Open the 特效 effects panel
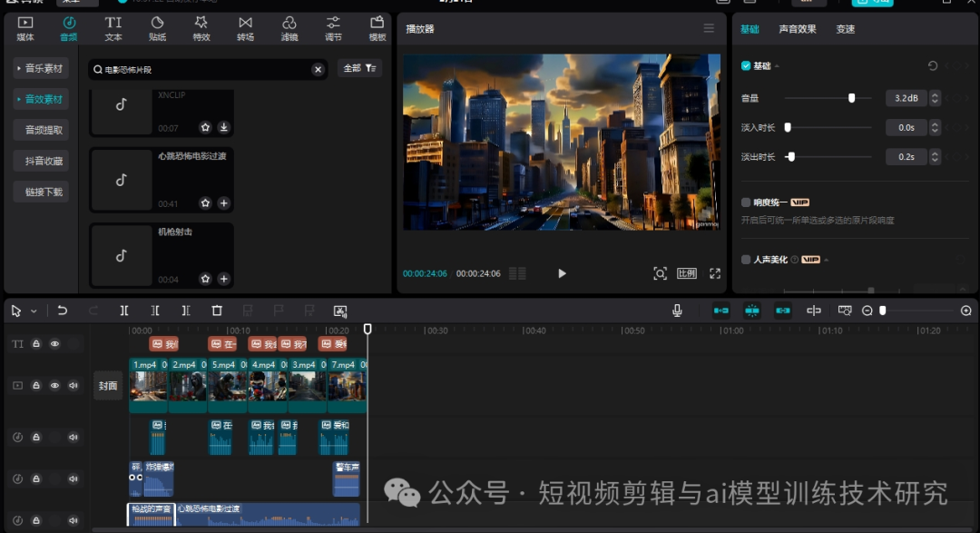The width and height of the screenshot is (980, 533). (x=201, y=27)
